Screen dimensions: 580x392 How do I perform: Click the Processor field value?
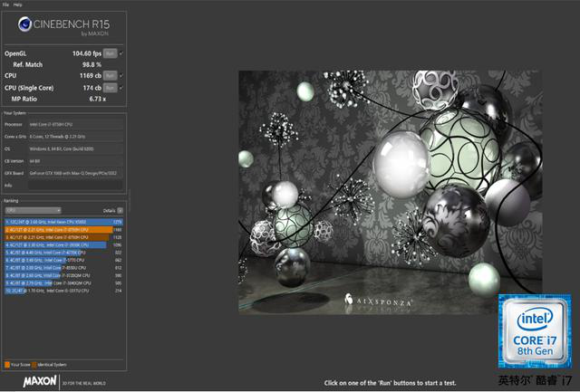click(x=75, y=125)
